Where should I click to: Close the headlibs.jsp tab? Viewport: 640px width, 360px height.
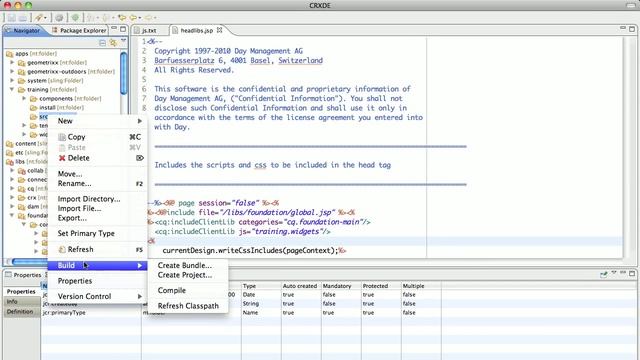(219, 30)
